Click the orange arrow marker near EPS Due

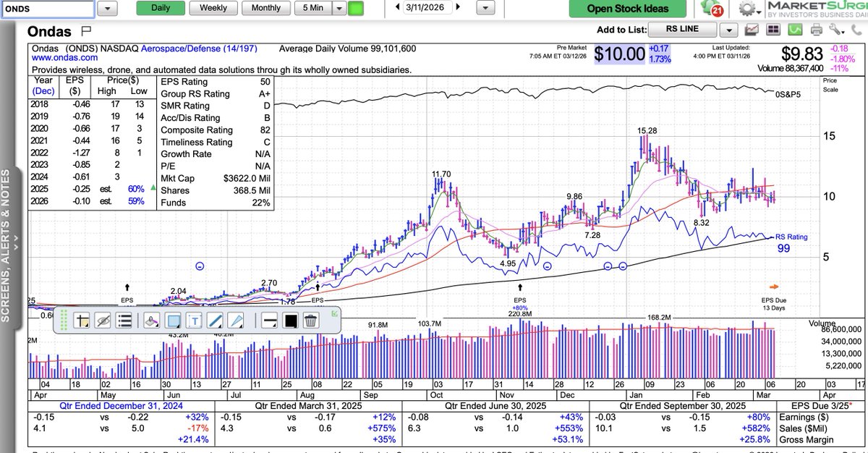coord(774,287)
